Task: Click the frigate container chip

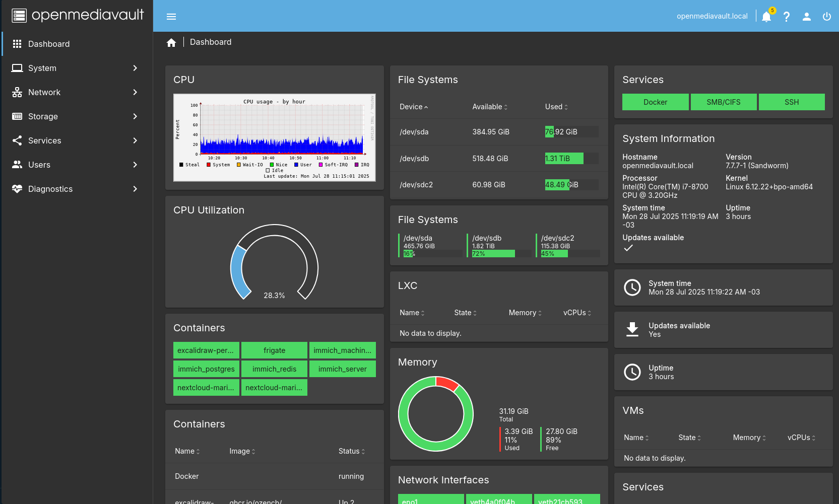Action: [x=274, y=350]
